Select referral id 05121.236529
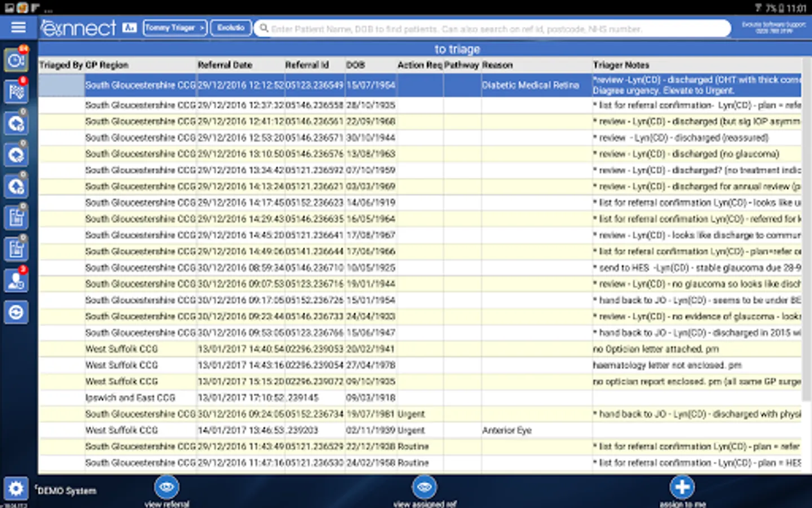The image size is (812, 508). pyautogui.click(x=314, y=447)
